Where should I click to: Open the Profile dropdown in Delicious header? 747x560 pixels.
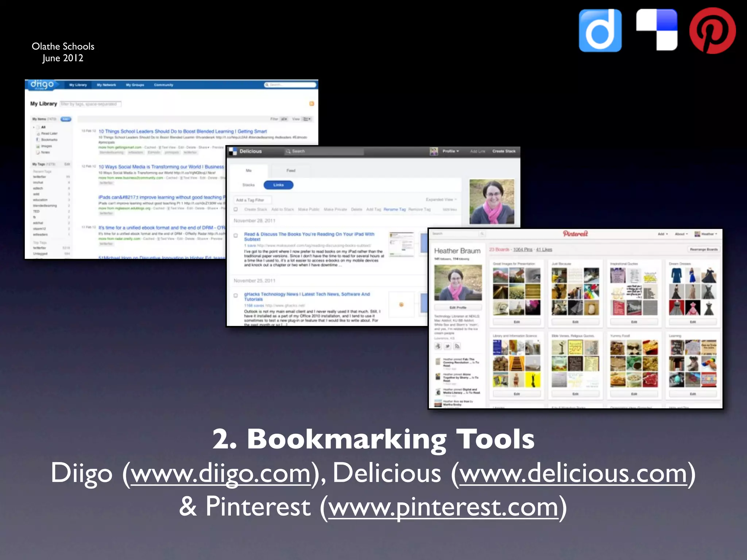pos(451,151)
